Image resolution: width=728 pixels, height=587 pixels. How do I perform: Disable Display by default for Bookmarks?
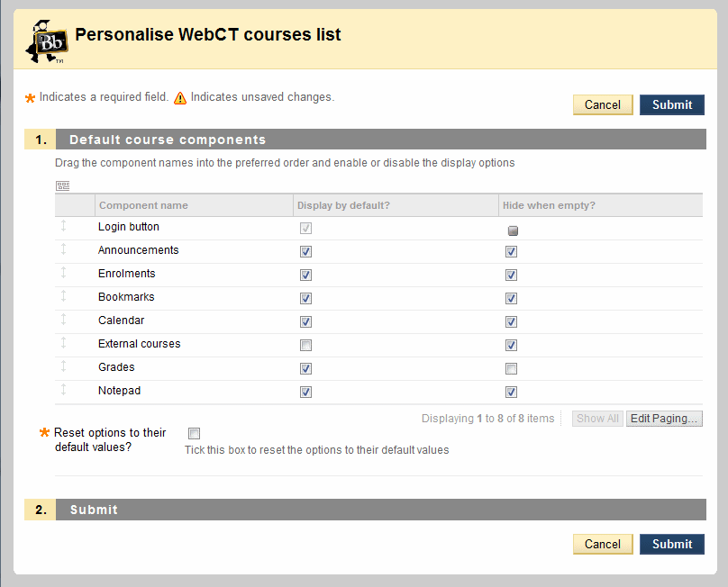(x=305, y=298)
